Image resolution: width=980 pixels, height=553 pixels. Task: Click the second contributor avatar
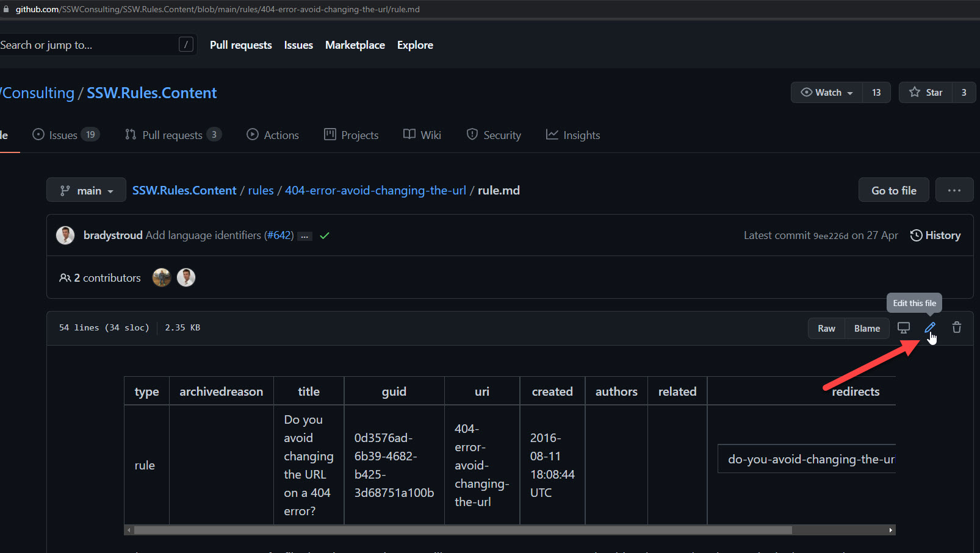186,277
